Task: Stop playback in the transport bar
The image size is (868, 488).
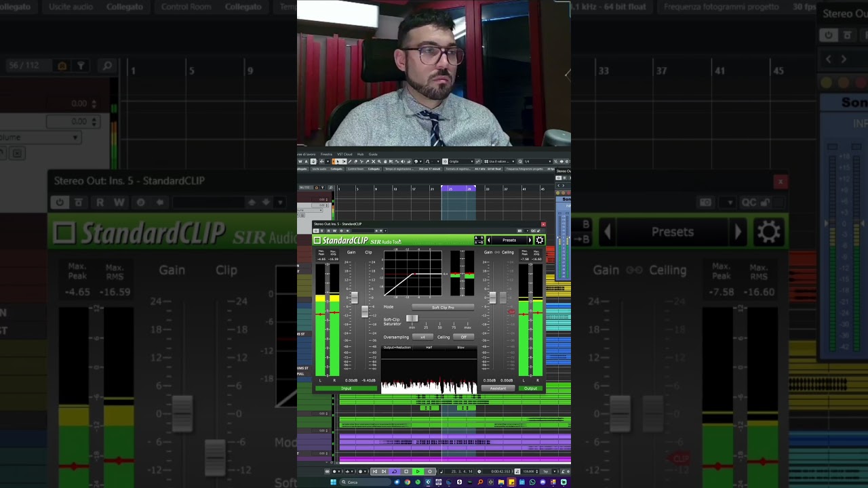Action: click(x=406, y=472)
